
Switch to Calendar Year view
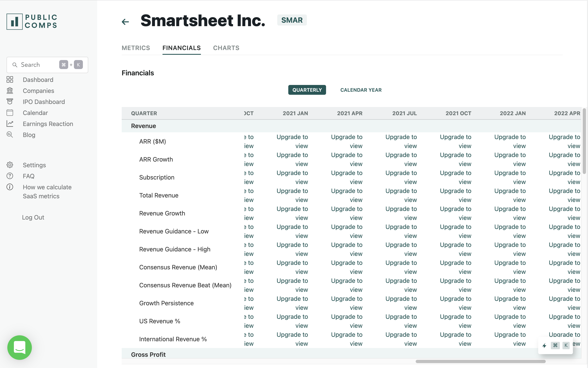click(361, 90)
